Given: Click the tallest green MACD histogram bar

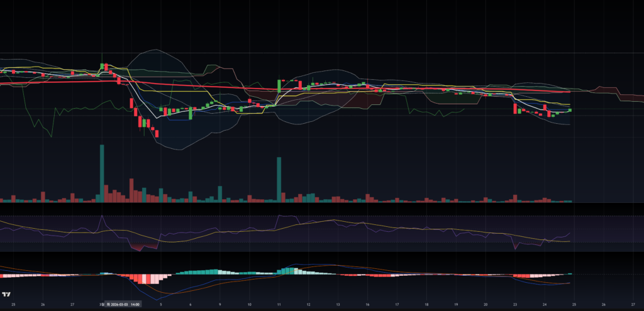Looking at the screenshot, I should pyautogui.click(x=289, y=270).
